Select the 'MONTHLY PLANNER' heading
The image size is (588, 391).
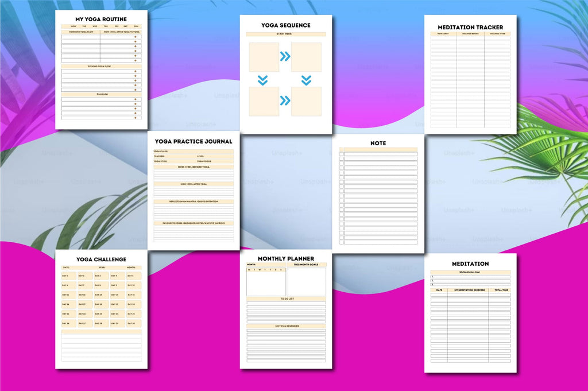[286, 259]
